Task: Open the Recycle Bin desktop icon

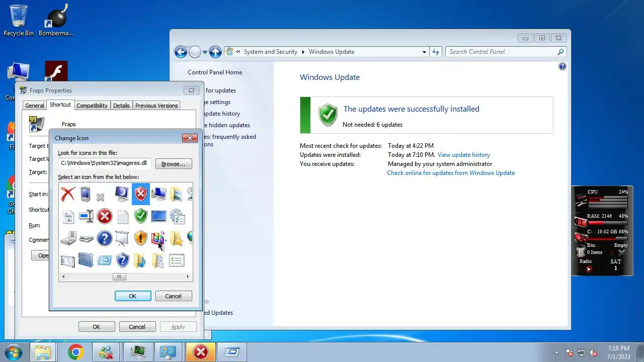Action: 19,21
